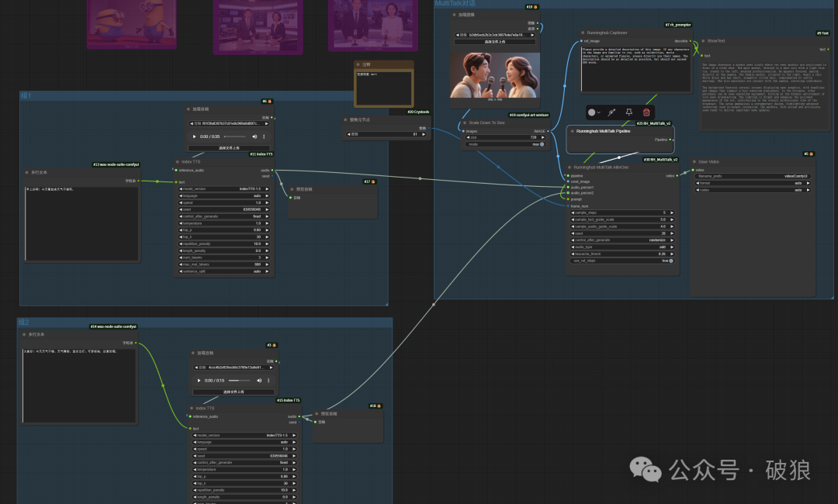838x504 pixels.
Task: Open the sentence_split dropdown in Index TTS
Action: click(x=226, y=271)
